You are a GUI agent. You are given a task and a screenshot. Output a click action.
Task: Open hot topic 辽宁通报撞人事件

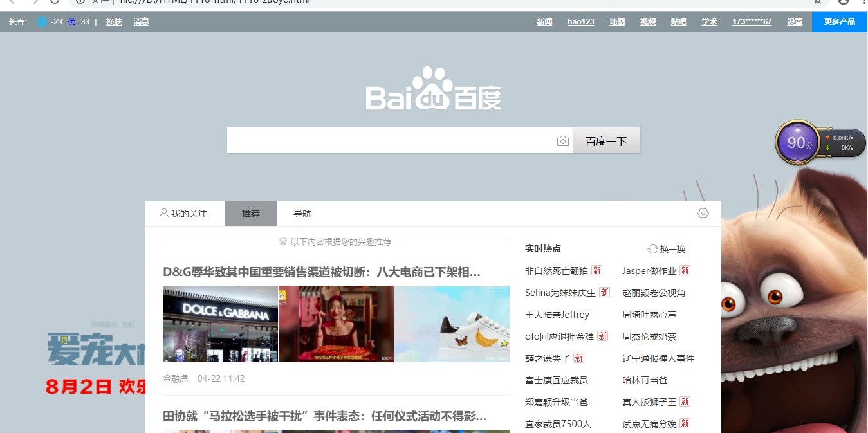[x=658, y=358]
